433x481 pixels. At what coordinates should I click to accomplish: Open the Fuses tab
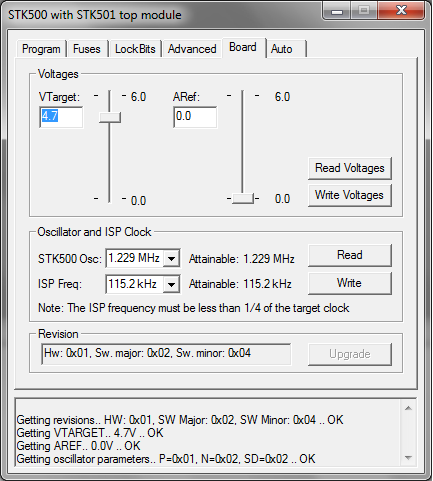[87, 49]
